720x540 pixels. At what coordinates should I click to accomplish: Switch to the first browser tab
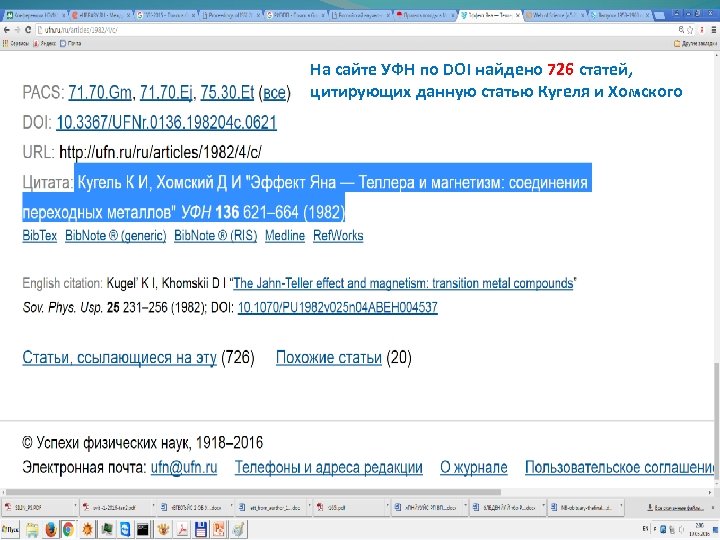[x=34, y=15]
